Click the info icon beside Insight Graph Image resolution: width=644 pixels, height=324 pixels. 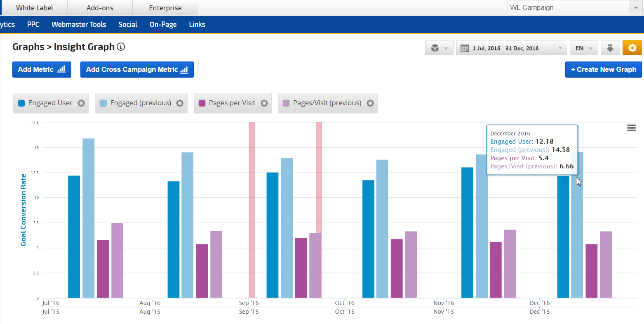[121, 47]
